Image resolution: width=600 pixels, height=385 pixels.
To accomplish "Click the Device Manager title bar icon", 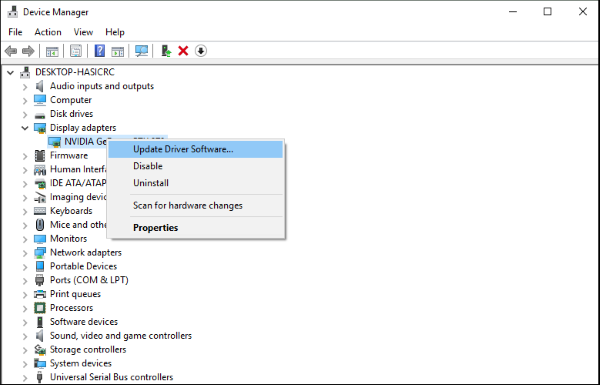I will (x=13, y=12).
